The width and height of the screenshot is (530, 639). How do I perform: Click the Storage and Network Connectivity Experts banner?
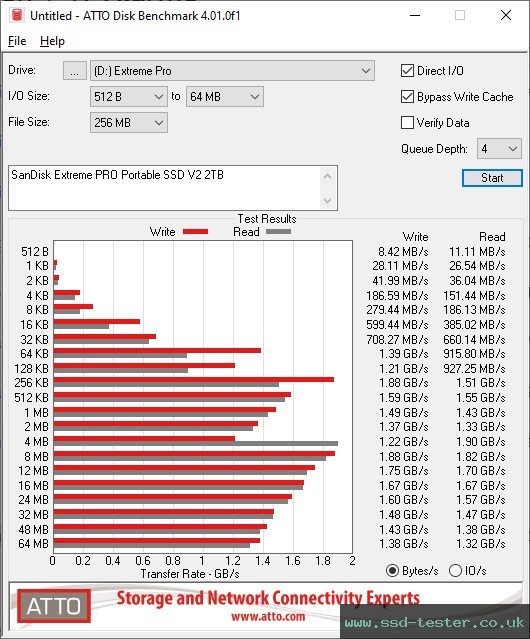[268, 598]
